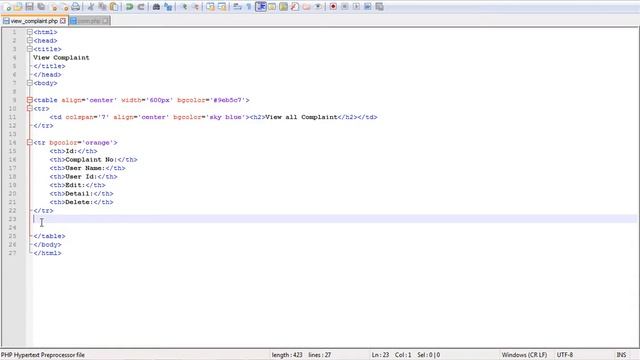The image size is (640, 360).
Task: Close the view_complaint.php tab
Action: pos(63,21)
